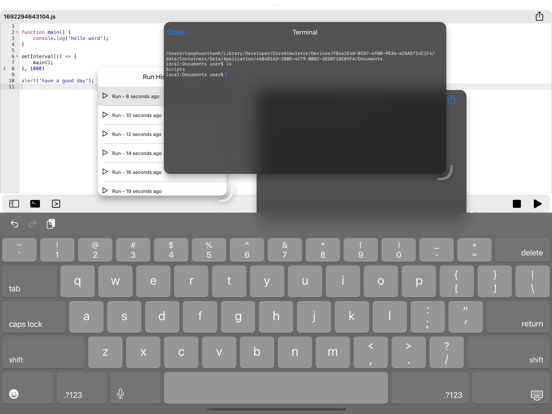Run the script with play button
This screenshot has width=552, height=414.
[x=537, y=204]
